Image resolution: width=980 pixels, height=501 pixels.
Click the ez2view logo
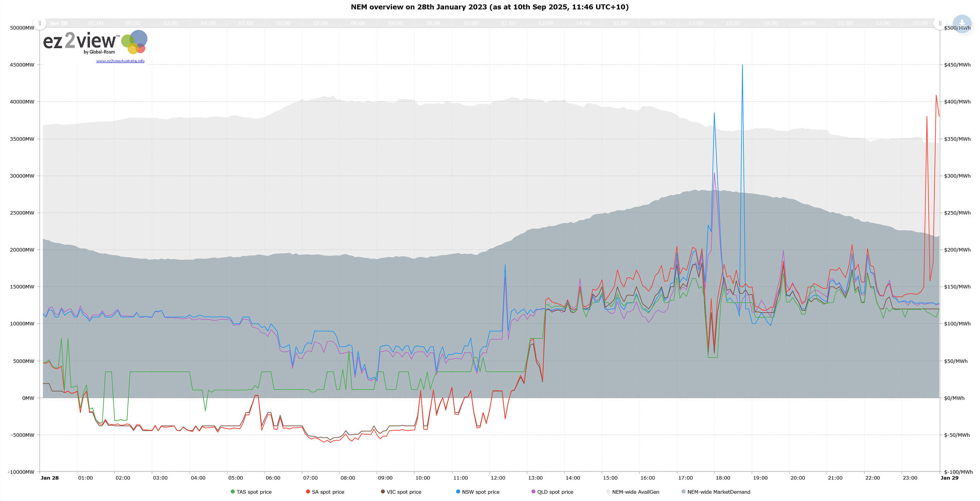click(95, 42)
